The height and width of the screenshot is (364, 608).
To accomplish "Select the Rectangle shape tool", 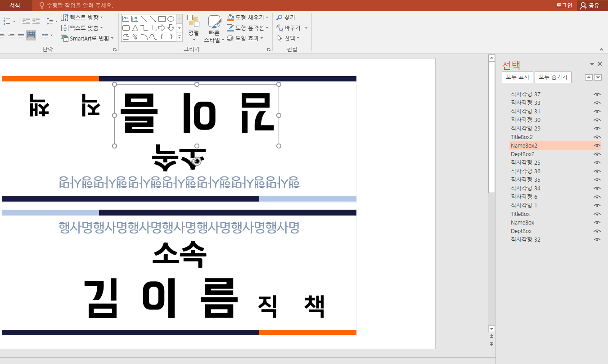I will click(x=162, y=18).
